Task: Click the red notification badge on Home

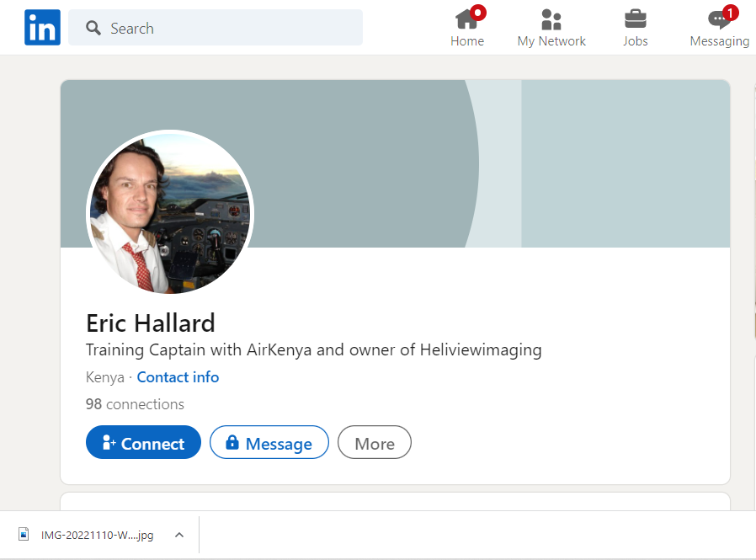Action: [x=478, y=13]
